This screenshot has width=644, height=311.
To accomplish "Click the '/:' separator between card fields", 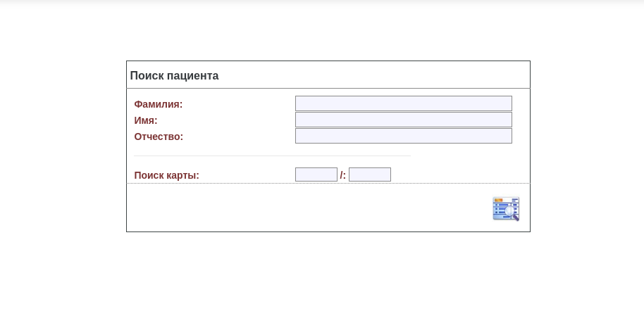I will 342,175.
